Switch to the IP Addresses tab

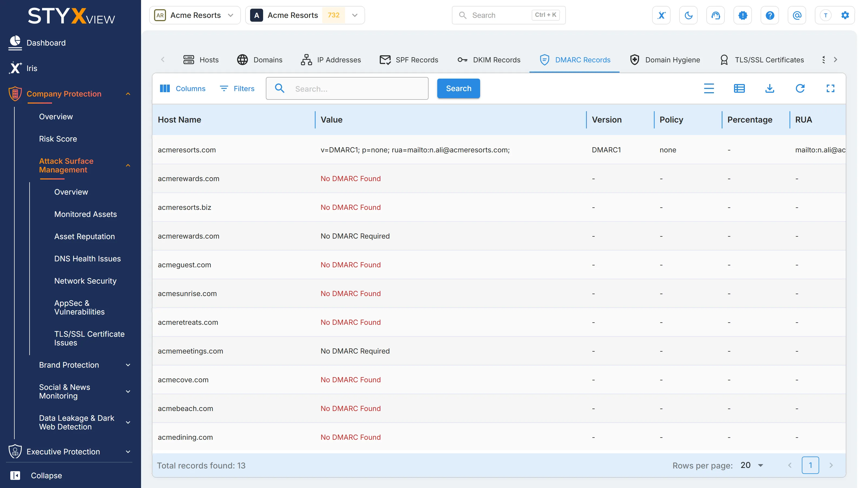pos(331,60)
